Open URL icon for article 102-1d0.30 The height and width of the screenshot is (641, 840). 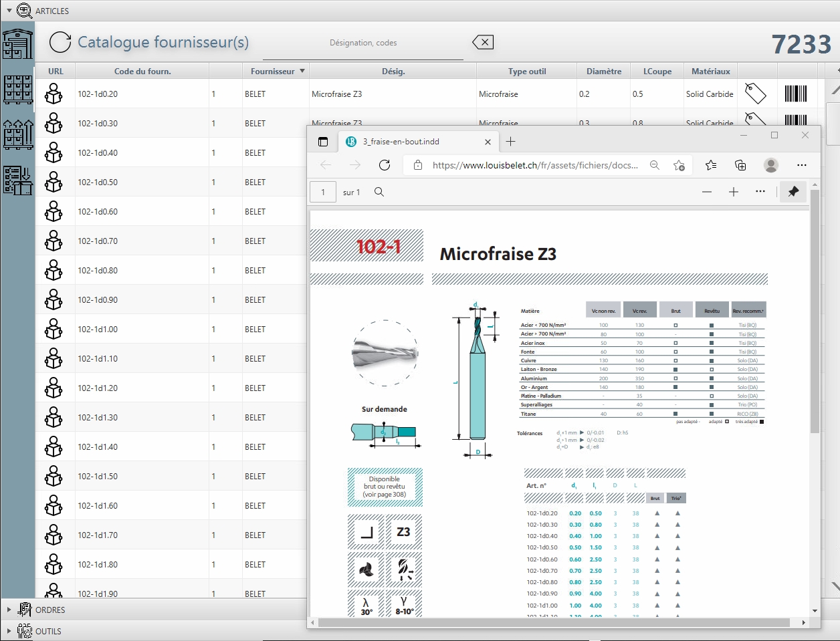(54, 124)
